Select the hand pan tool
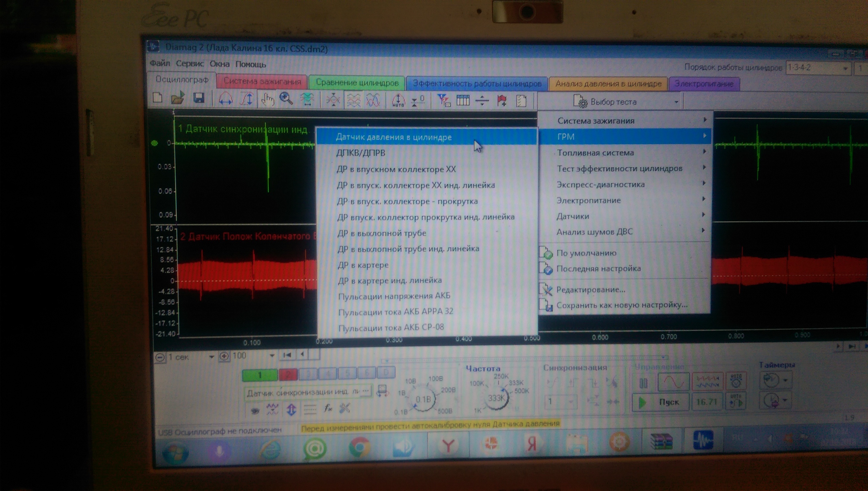 coord(267,100)
